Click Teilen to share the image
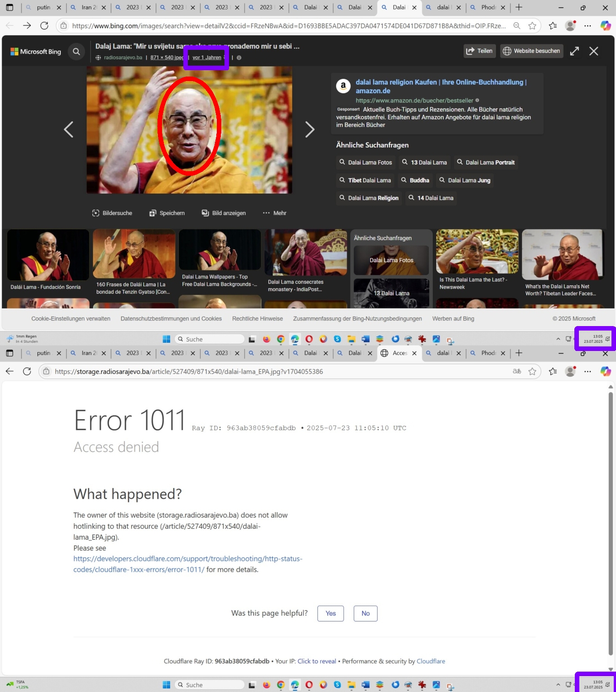Image resolution: width=616 pixels, height=692 pixels. click(x=479, y=51)
